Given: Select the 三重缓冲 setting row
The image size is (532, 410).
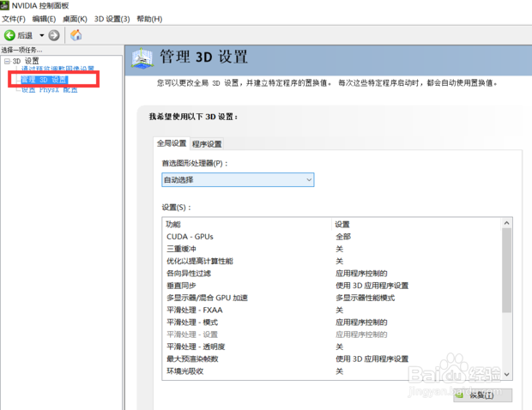Looking at the screenshot, I should point(331,249).
